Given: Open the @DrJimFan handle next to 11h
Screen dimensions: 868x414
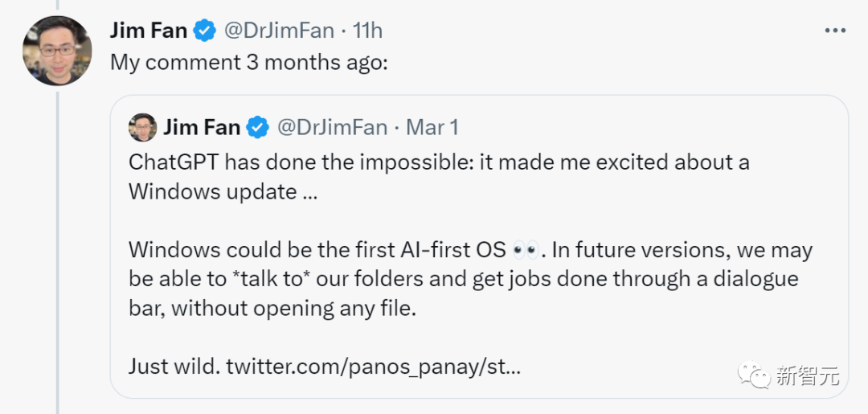Looking at the screenshot, I should pos(278,31).
